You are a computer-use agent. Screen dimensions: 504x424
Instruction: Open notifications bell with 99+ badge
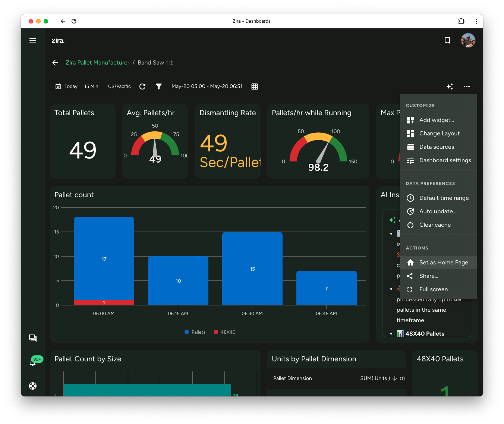click(x=33, y=362)
